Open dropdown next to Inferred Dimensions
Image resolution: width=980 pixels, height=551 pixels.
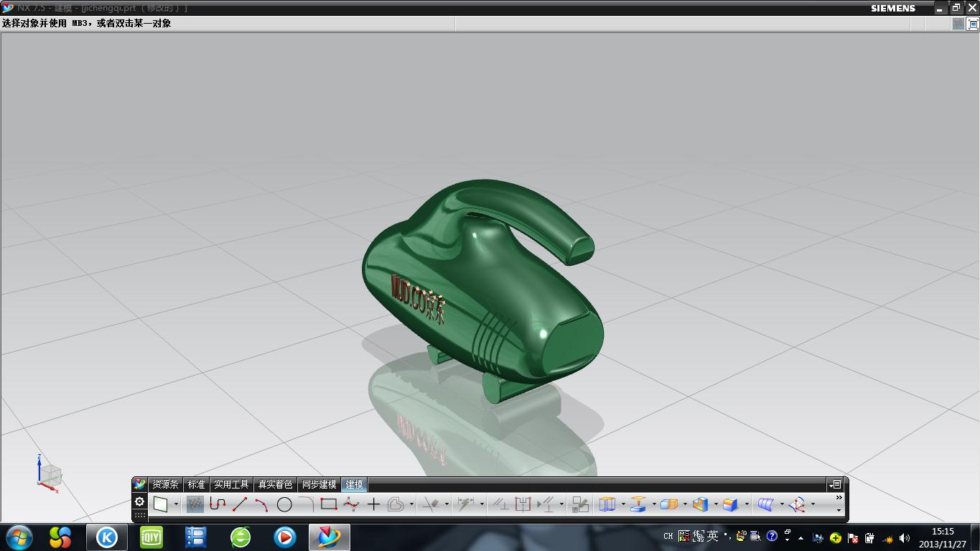tap(482, 504)
